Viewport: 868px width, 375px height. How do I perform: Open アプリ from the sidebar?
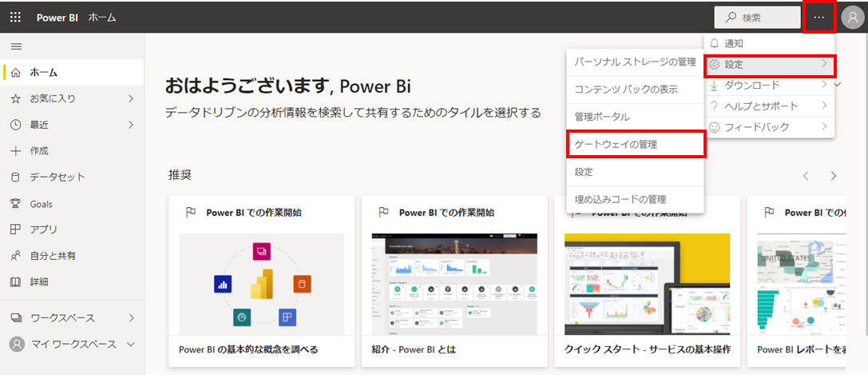pos(43,229)
